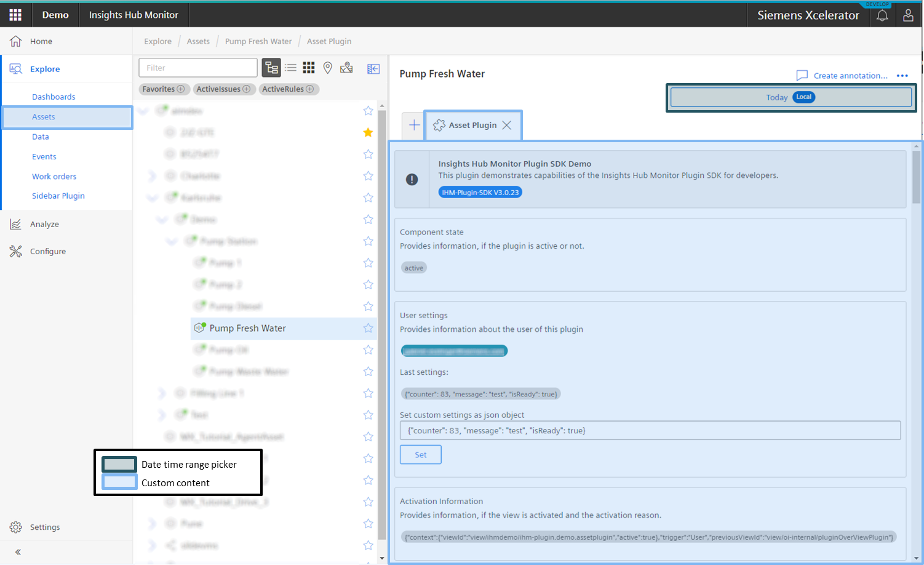The height and width of the screenshot is (565, 924).
Task: Click the info exclamation icon
Action: coord(412,180)
